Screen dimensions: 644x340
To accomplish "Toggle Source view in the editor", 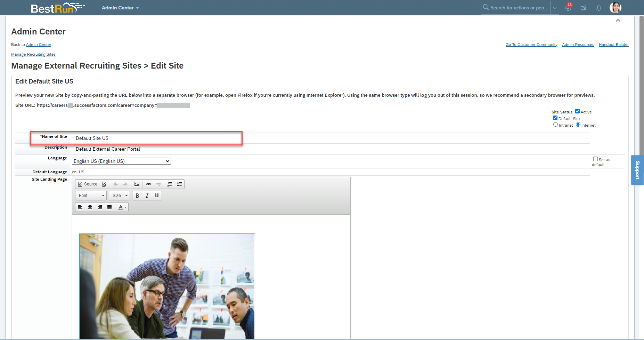I will pyautogui.click(x=88, y=184).
